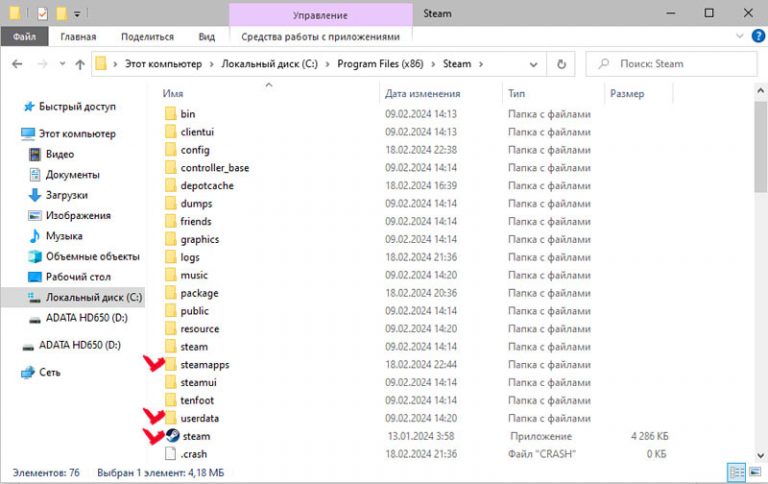Click the vertical scrollbar down arrow
Image resolution: width=768 pixels, height=484 pixels.
click(761, 456)
